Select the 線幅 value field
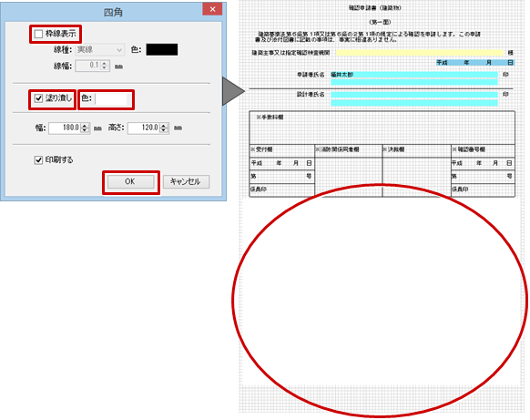The image size is (530, 420). click(88, 66)
